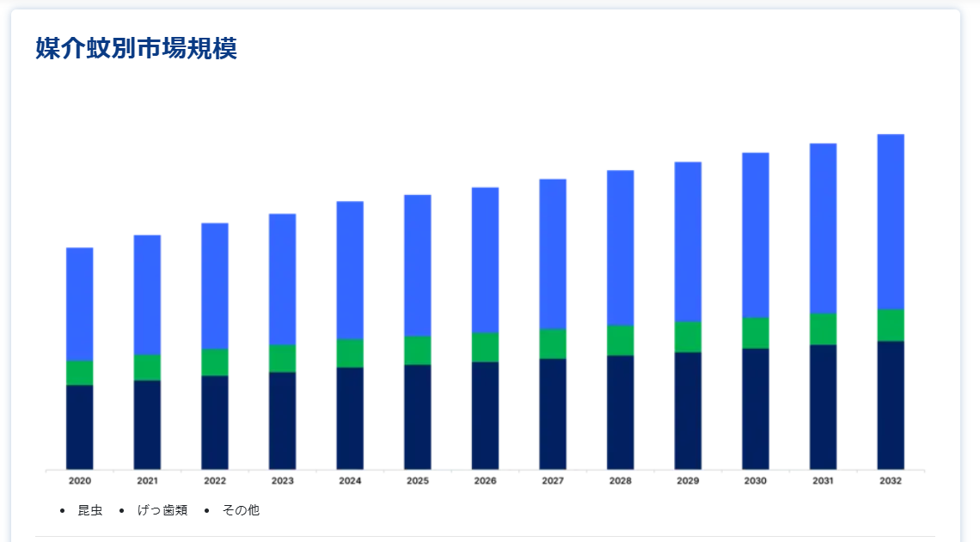Click the green segment of the 2022 bar

point(215,362)
